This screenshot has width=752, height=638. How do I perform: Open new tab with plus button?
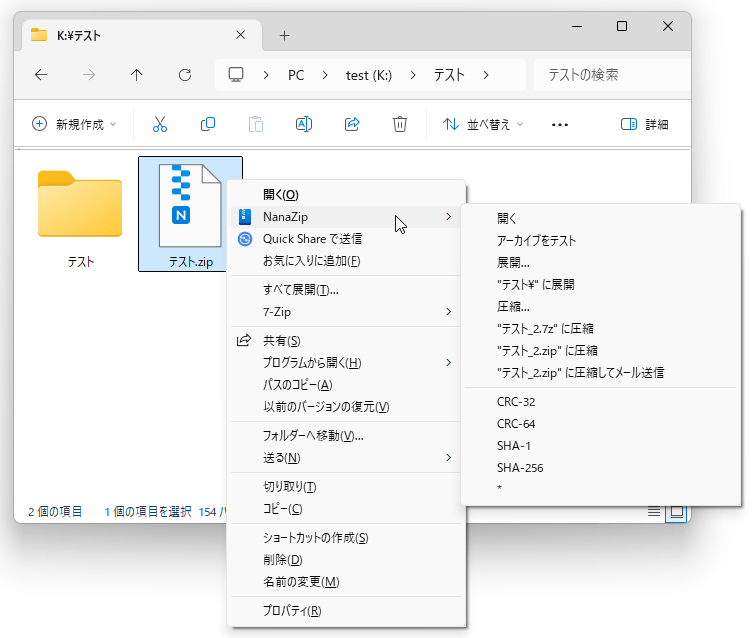point(284,35)
